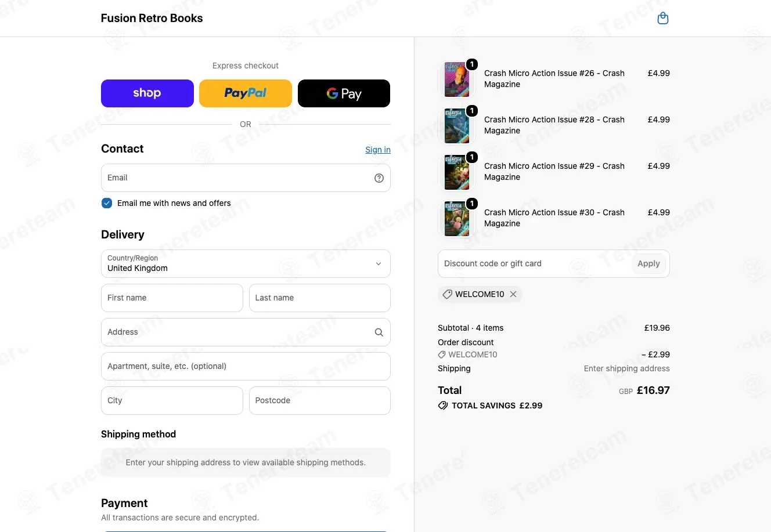The width and height of the screenshot is (771, 532).
Task: Click the Address input field
Action: click(246, 332)
